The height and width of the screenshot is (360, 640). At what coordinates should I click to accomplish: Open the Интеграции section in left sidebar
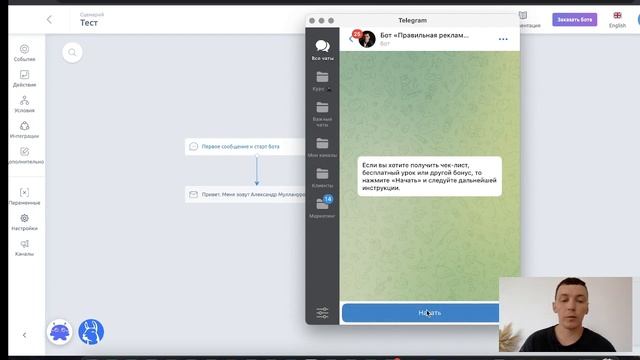24,130
